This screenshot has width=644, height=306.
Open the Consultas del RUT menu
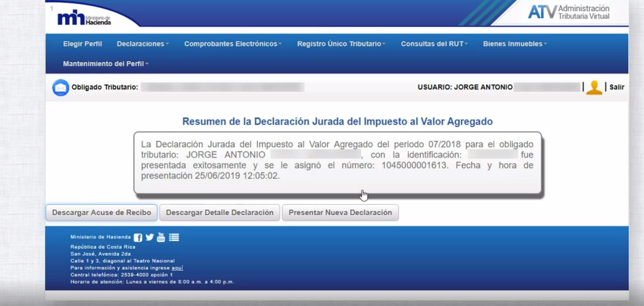pos(434,44)
